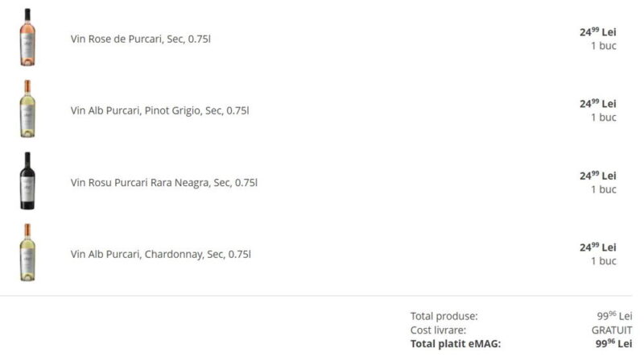This screenshot has width=644, height=357.
Task: Open Vin Alb Purcari Chardonnay link
Action: (x=160, y=254)
